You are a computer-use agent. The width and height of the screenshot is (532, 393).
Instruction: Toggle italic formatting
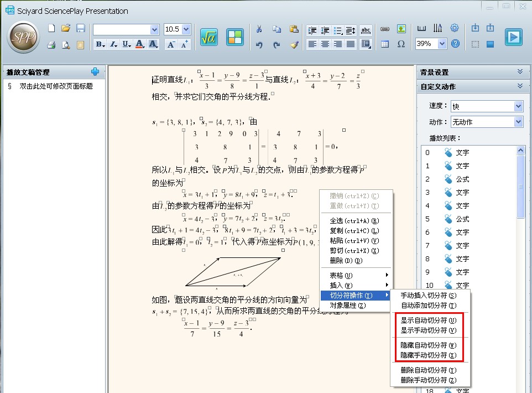114,44
